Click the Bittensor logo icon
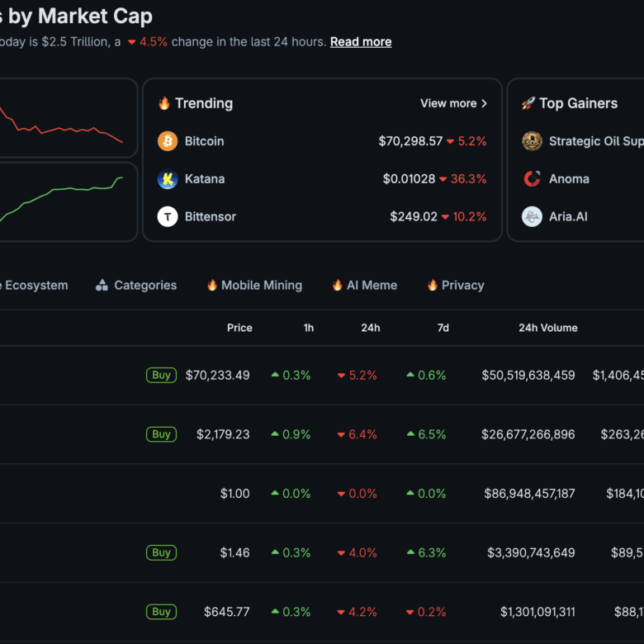 (x=168, y=216)
